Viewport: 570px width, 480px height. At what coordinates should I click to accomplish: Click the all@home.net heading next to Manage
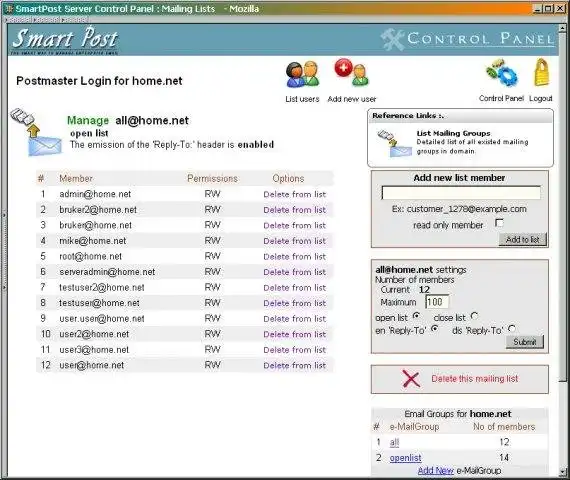152,120
